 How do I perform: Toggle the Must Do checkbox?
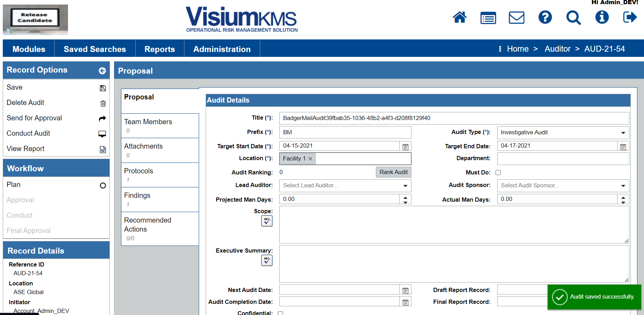[x=498, y=172]
